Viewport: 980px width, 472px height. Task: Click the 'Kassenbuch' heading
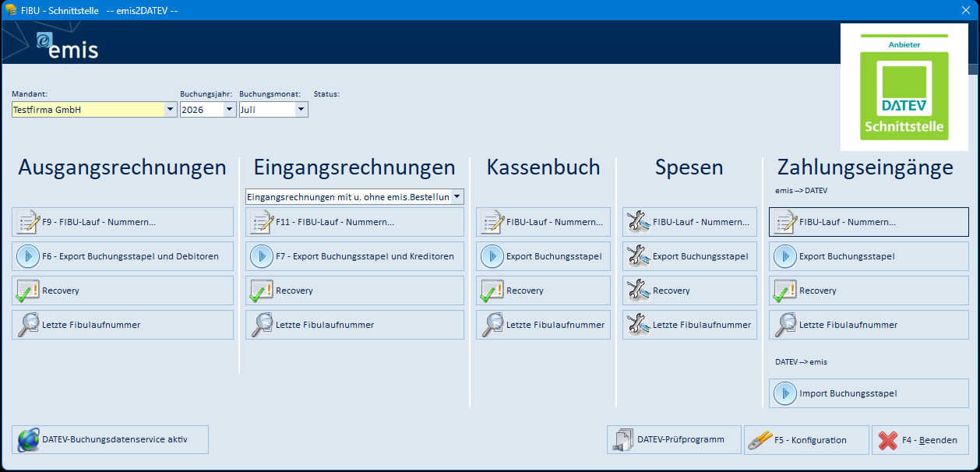(544, 167)
